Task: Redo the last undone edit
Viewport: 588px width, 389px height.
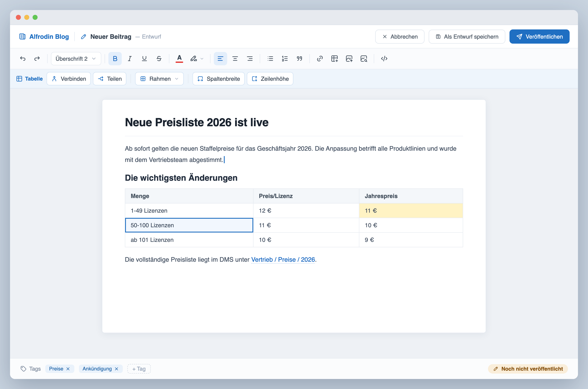Action: 37,59
